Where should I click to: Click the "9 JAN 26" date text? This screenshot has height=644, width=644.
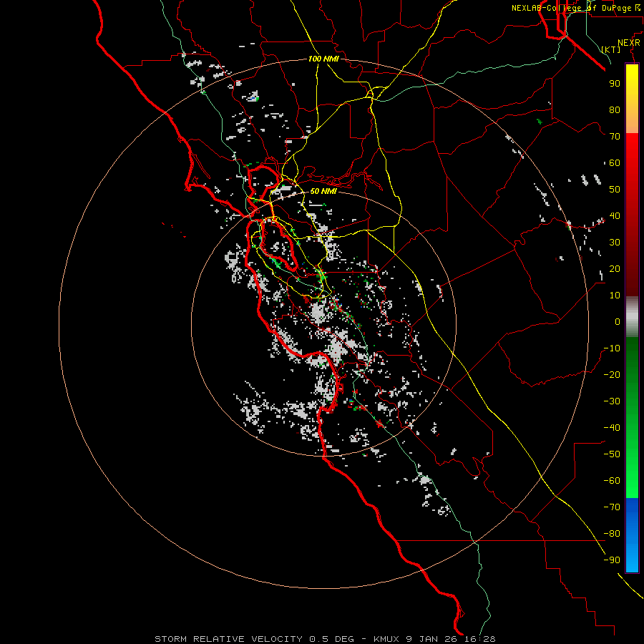(432, 639)
